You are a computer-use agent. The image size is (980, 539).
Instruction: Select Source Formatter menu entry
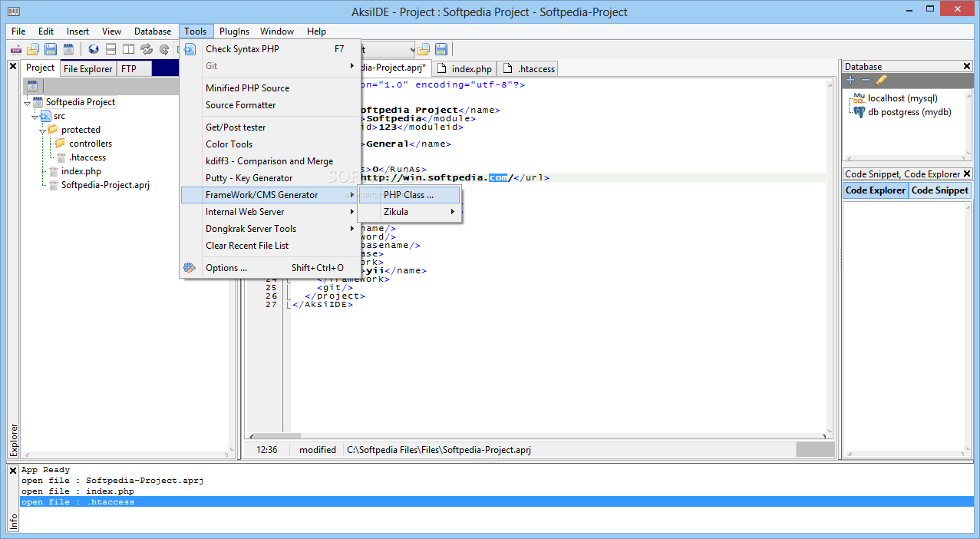(x=270, y=105)
